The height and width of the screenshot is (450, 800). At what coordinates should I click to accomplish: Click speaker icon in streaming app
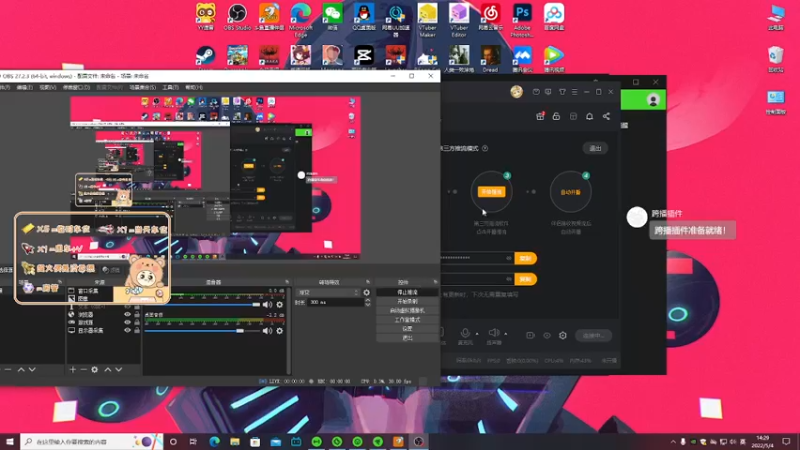pos(493,333)
